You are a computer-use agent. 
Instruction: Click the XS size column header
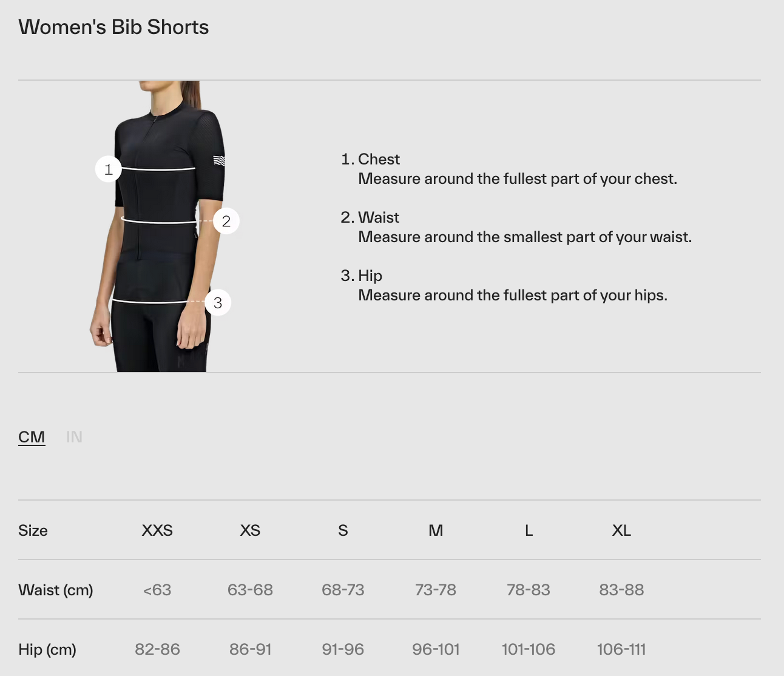250,530
